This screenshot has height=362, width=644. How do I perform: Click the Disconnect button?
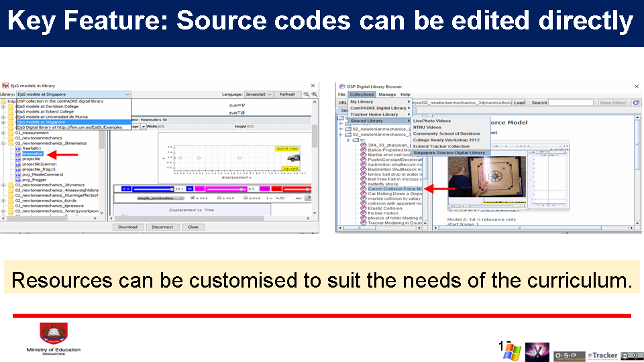tap(162, 227)
